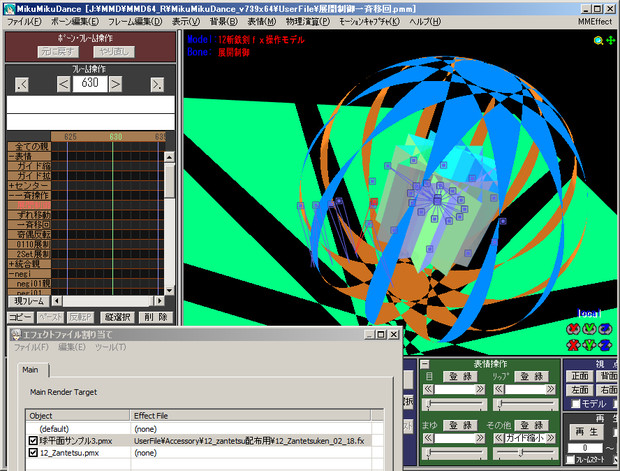Jump to previous keyframe with .< button
The image size is (620, 471).
click(x=22, y=84)
